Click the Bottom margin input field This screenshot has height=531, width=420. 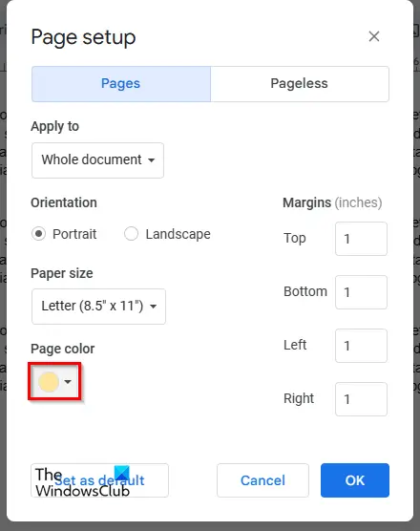361,292
